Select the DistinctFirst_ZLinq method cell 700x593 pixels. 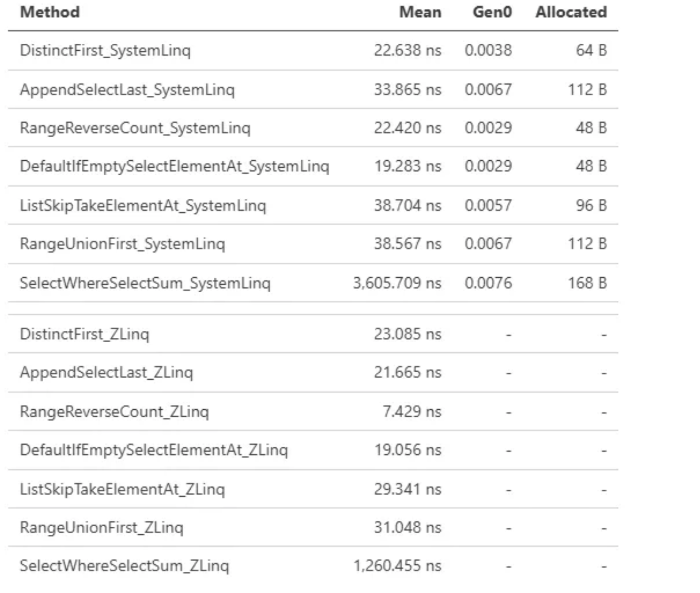(85, 334)
